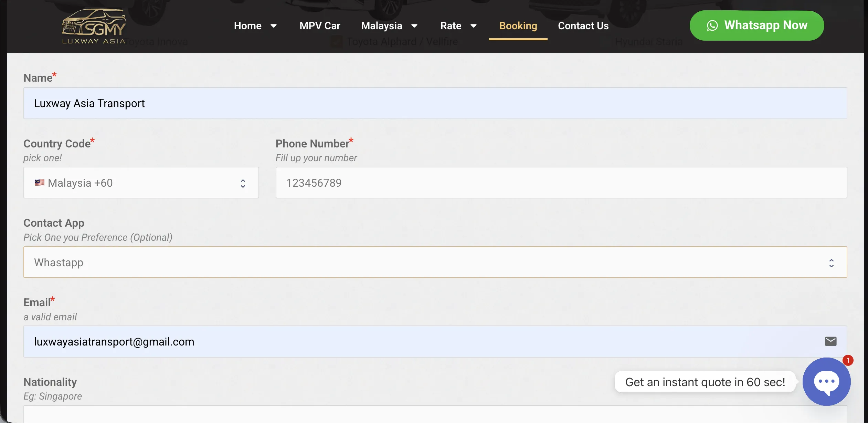Click the Country Code label
Viewport: 868px width, 423px height.
point(57,144)
